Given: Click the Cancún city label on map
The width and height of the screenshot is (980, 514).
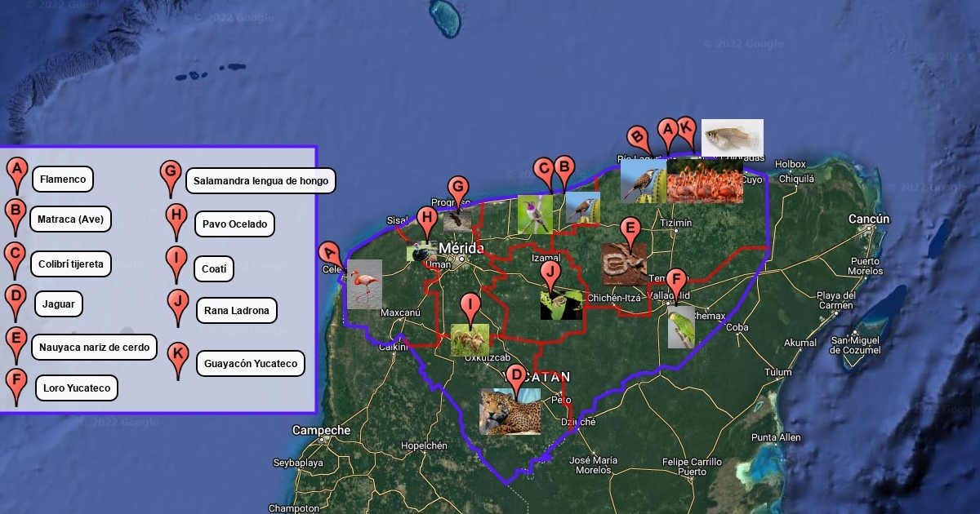Looking at the screenshot, I should pos(868,219).
